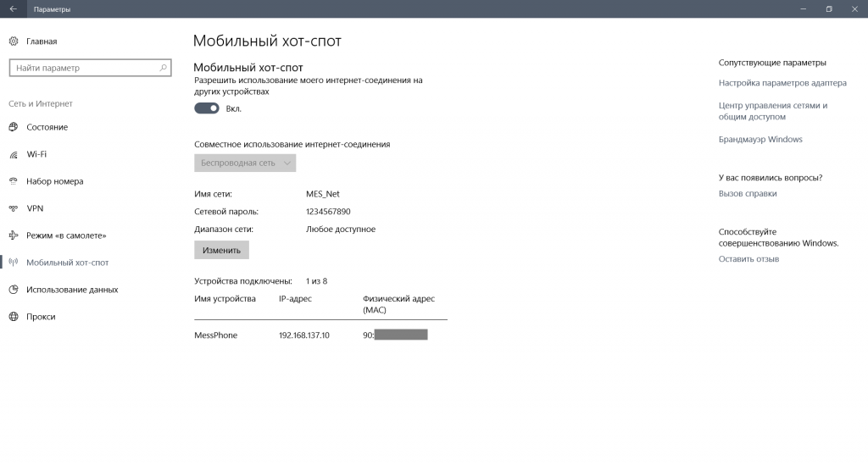868x465 pixels.
Task: Click the Набор номера phone icon
Action: coord(14,180)
